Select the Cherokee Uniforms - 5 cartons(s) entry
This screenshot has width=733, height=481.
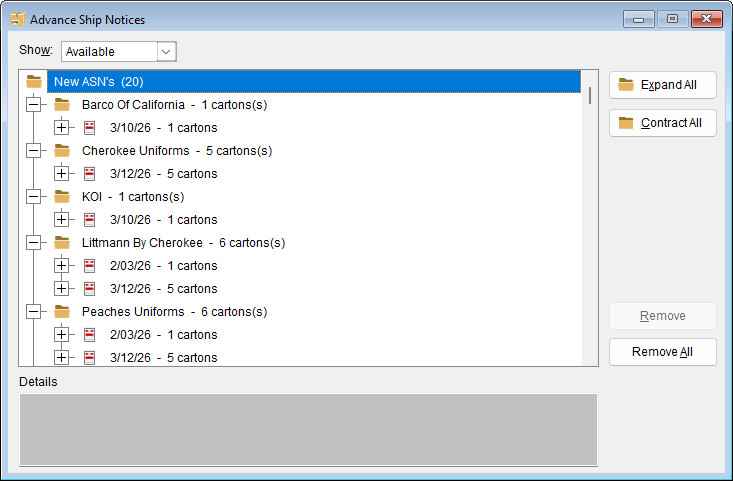coord(176,151)
